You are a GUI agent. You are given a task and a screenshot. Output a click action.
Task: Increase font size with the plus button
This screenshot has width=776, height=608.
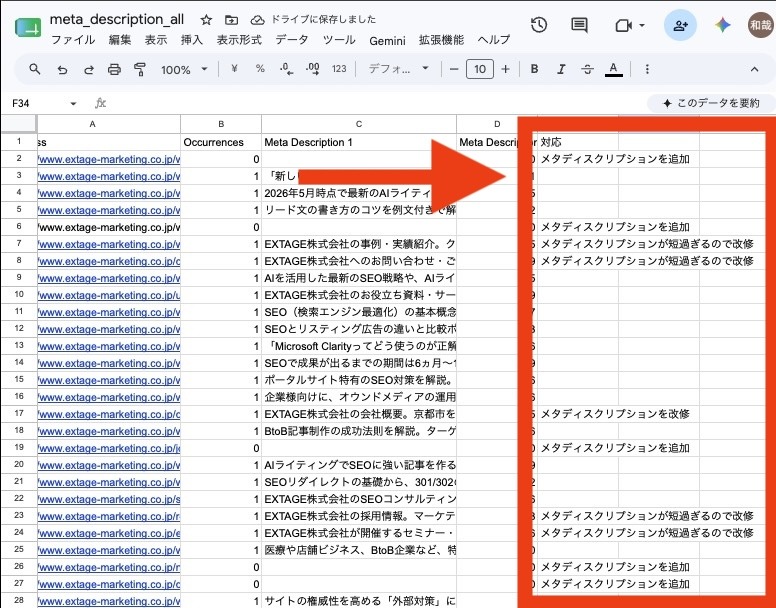tap(505, 69)
